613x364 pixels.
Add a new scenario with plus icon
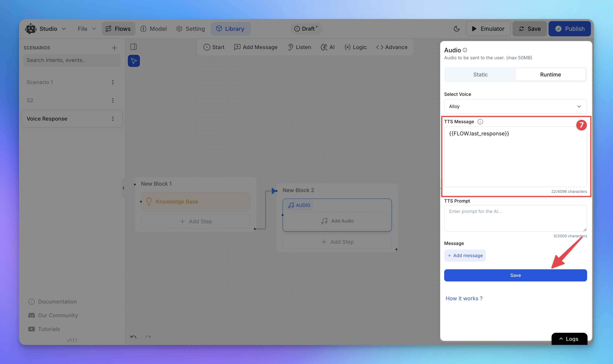(114, 48)
